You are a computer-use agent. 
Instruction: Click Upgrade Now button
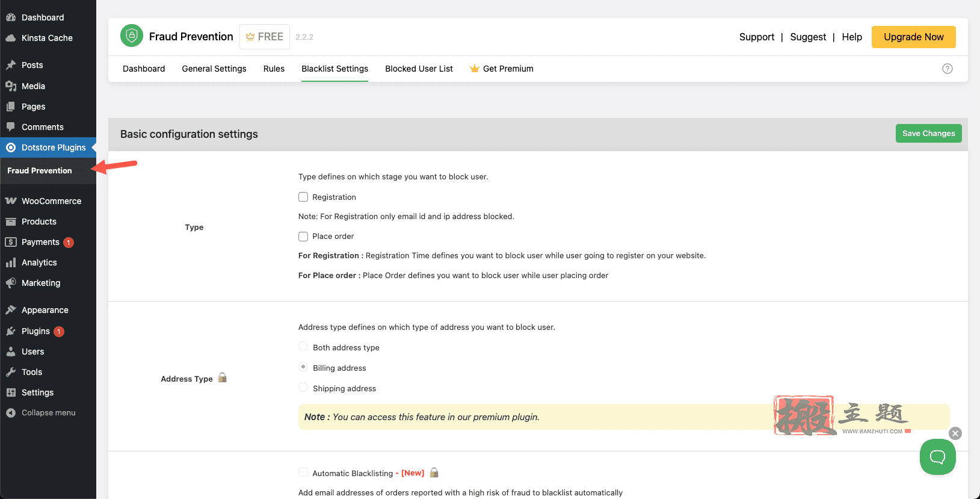(913, 37)
